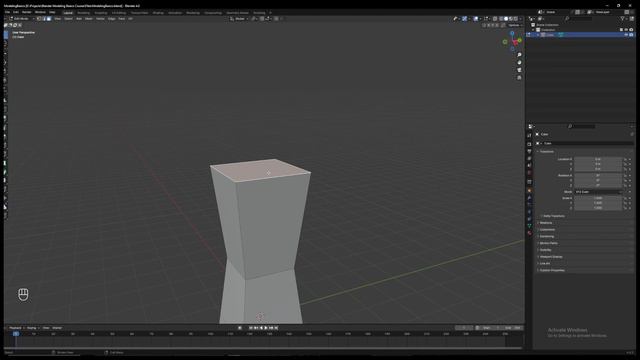Expand the Relations panel
640x360 pixels.
[x=545, y=223]
